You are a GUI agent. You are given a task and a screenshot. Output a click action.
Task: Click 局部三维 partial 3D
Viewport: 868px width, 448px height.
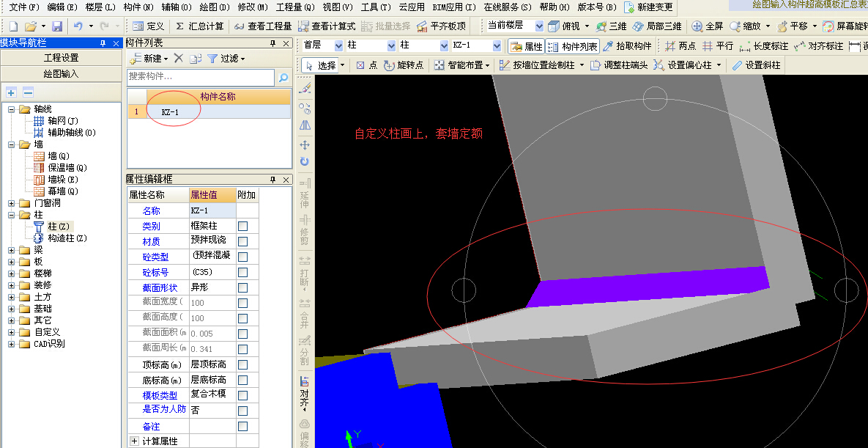(x=657, y=26)
